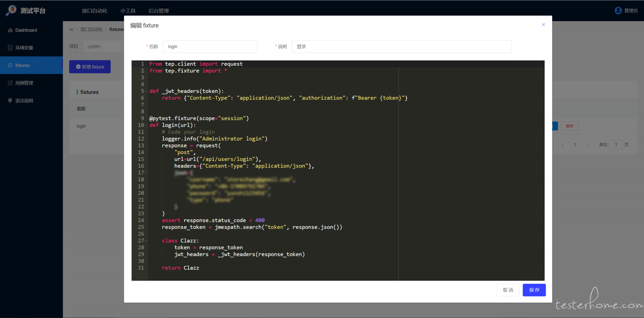The image size is (644, 318).
Task: Click code line 'assert response.status_code < 400'
Action: 213,220
